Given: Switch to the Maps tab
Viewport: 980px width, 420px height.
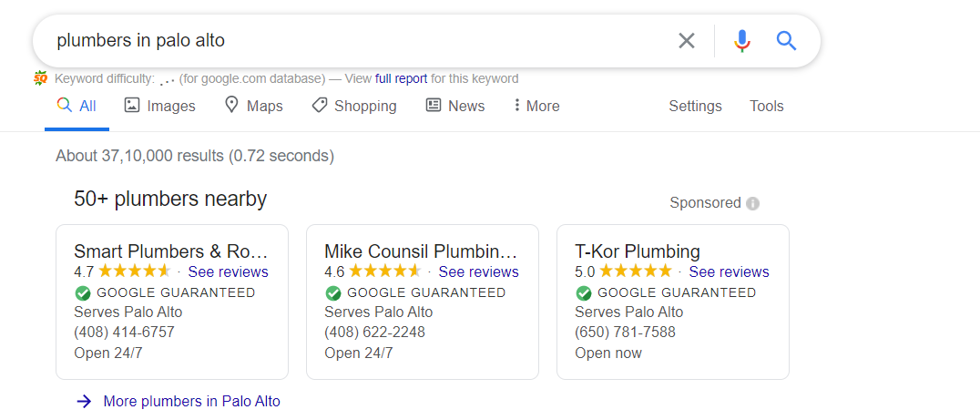Looking at the screenshot, I should tap(254, 106).
